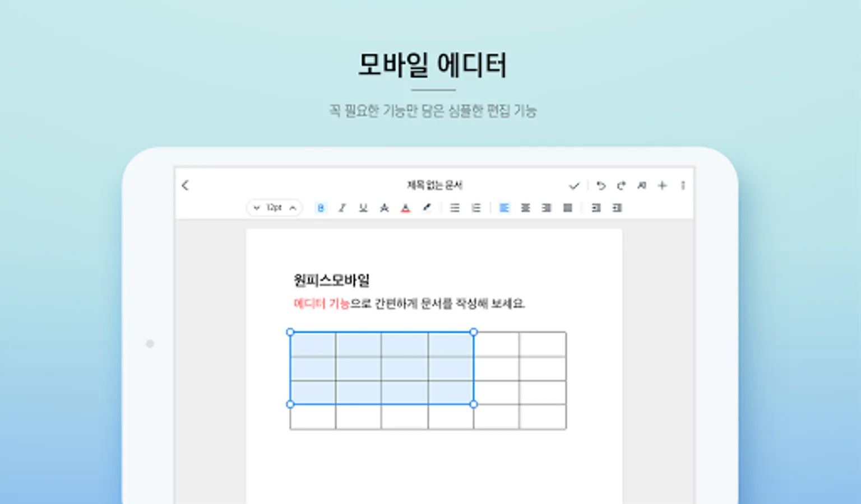Screen dimensions: 861x504
Task: Open the red font color picker
Action: point(405,208)
